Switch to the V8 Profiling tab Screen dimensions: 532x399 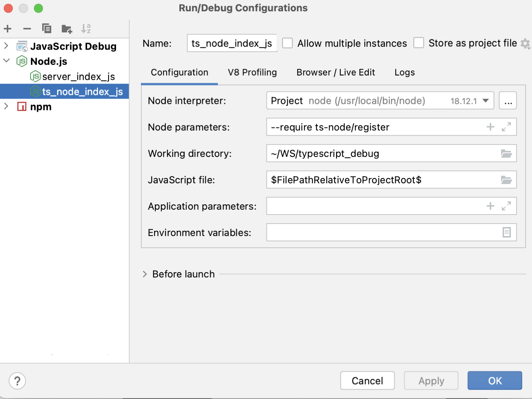tap(252, 72)
